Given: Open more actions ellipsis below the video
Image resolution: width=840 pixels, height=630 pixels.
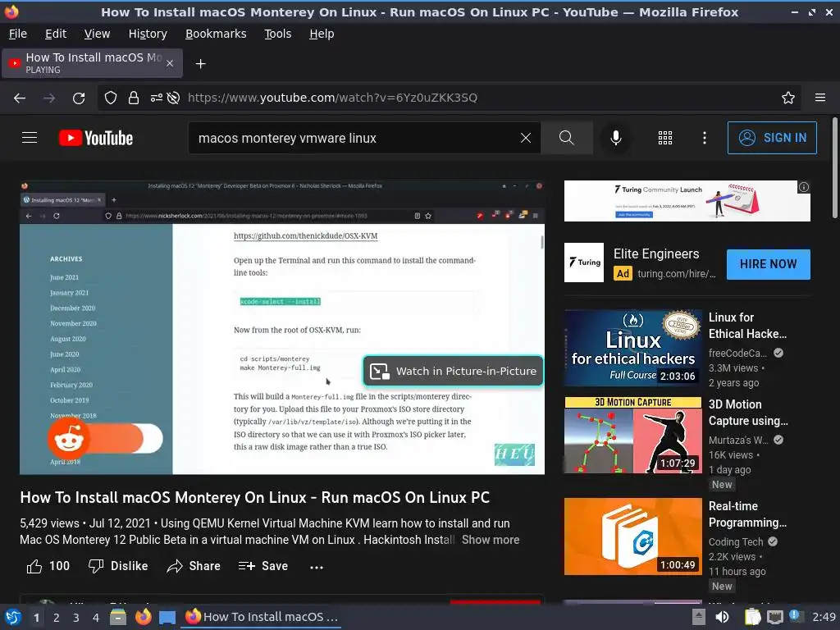Looking at the screenshot, I should [317, 567].
